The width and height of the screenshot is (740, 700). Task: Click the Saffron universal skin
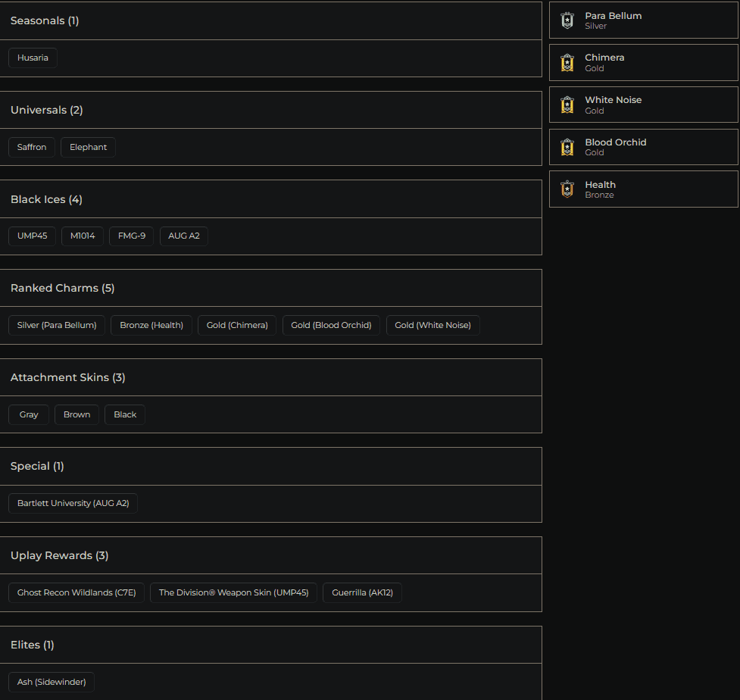tap(31, 147)
